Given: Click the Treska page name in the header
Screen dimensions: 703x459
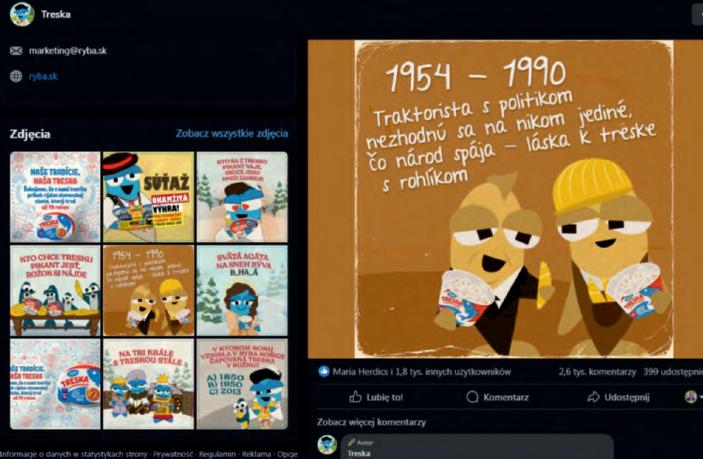Looking at the screenshot, I should coord(56,14).
